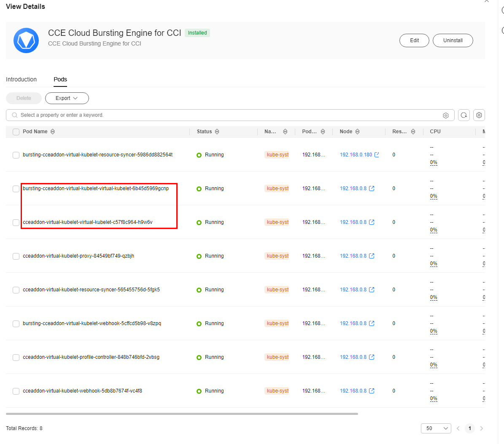Open node link 192.168.0.180
Screen dimensions: 504x444
click(x=356, y=154)
